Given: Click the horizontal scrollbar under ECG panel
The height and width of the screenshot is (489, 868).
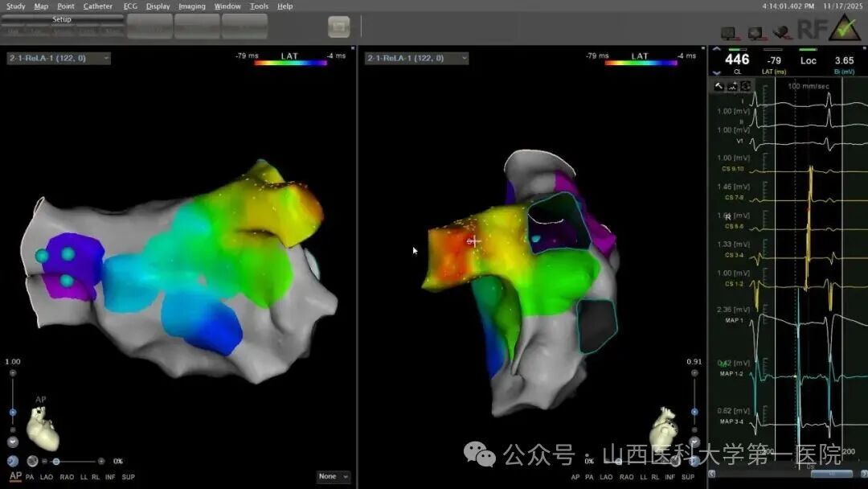Looking at the screenshot, I should point(831,474).
